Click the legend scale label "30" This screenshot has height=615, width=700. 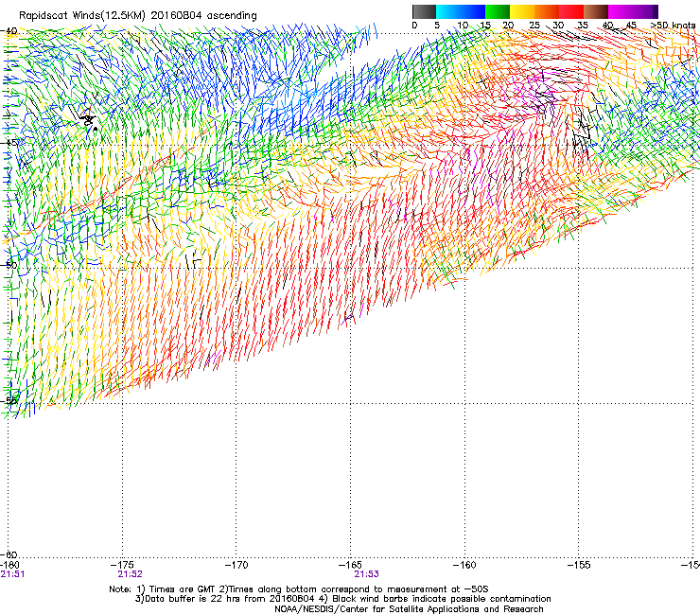pos(558,25)
